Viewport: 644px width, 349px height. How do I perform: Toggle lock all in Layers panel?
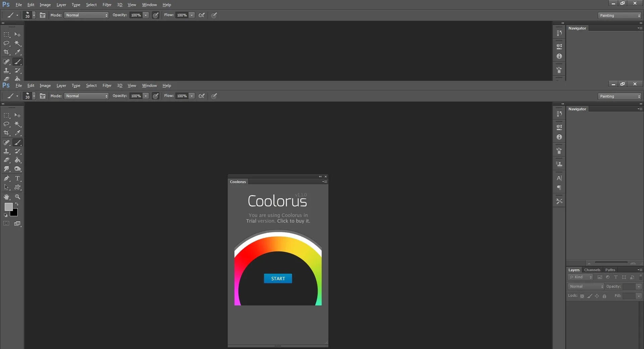(604, 296)
